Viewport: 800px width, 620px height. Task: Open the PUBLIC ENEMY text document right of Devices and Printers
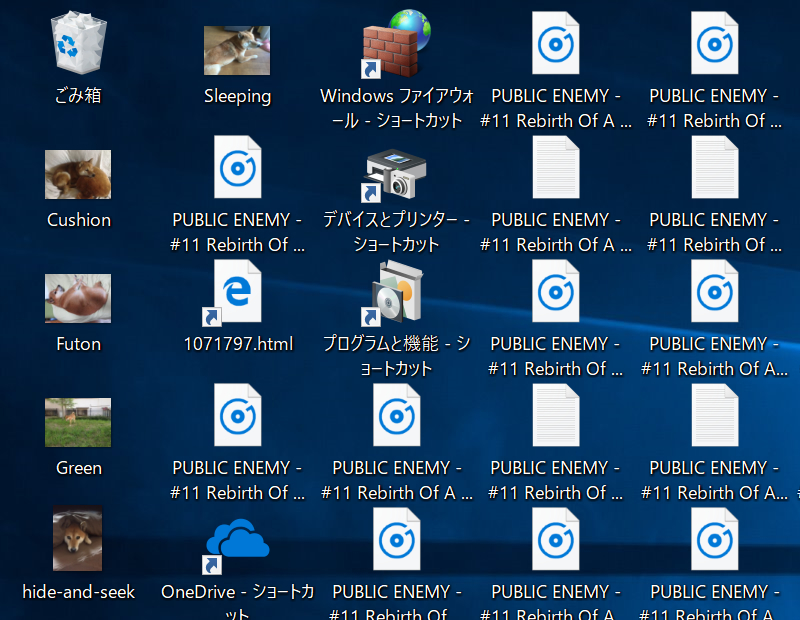coord(556,169)
